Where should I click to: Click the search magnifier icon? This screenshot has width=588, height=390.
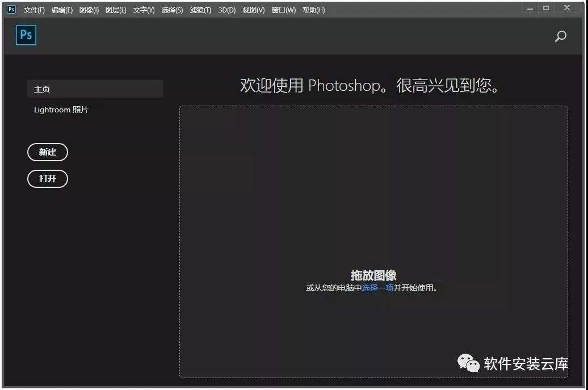click(x=561, y=36)
